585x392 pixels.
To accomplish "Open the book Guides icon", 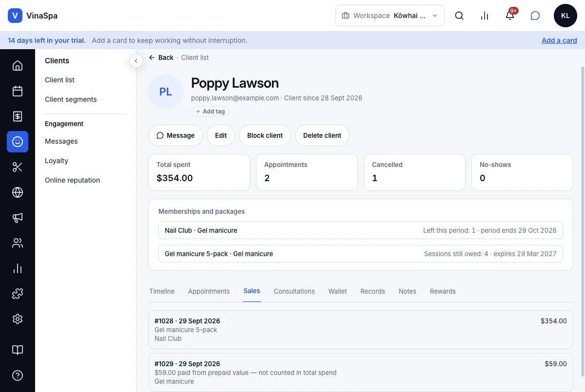I will [18, 350].
